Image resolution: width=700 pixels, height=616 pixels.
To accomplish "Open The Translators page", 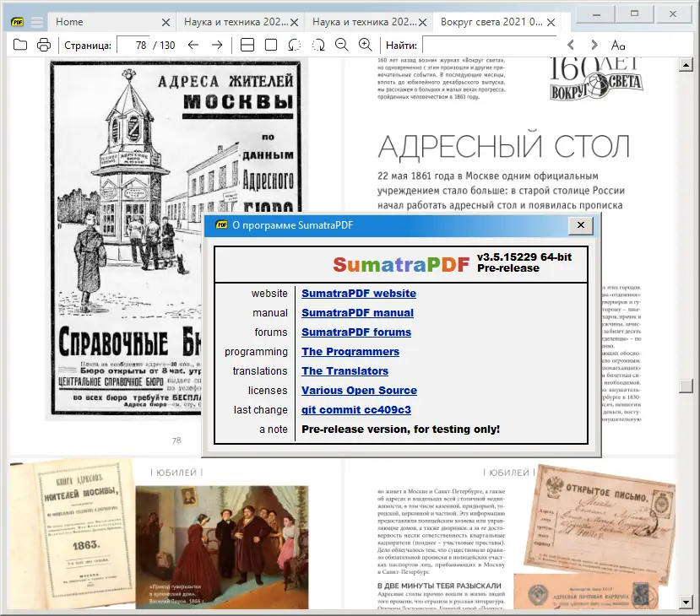I will tap(345, 370).
